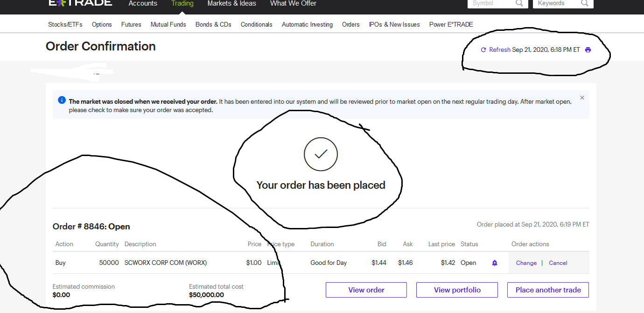Click the ask value $1.46
Image resolution: width=644 pixels, height=313 pixels.
[406, 263]
